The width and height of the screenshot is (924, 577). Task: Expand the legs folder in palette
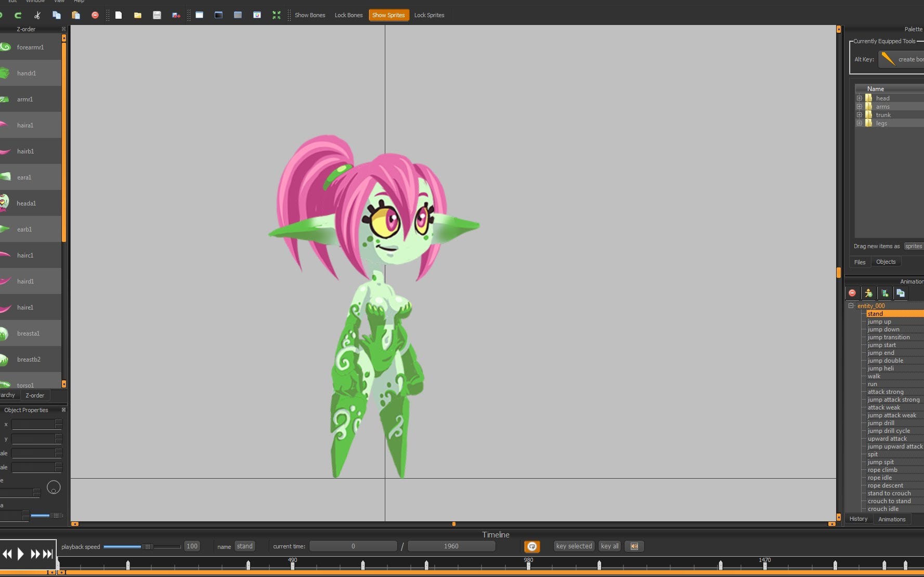pos(860,123)
